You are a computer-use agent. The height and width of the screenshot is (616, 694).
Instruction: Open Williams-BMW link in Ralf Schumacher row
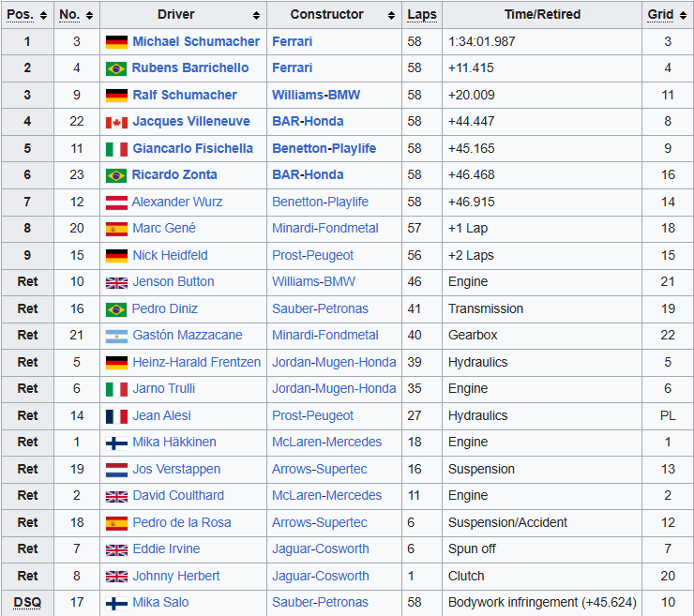tap(316, 95)
